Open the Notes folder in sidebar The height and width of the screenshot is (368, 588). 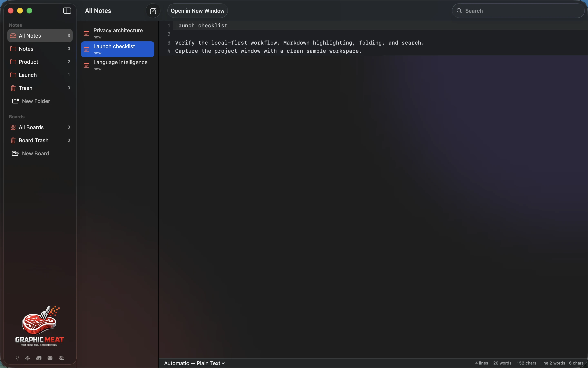point(40,49)
